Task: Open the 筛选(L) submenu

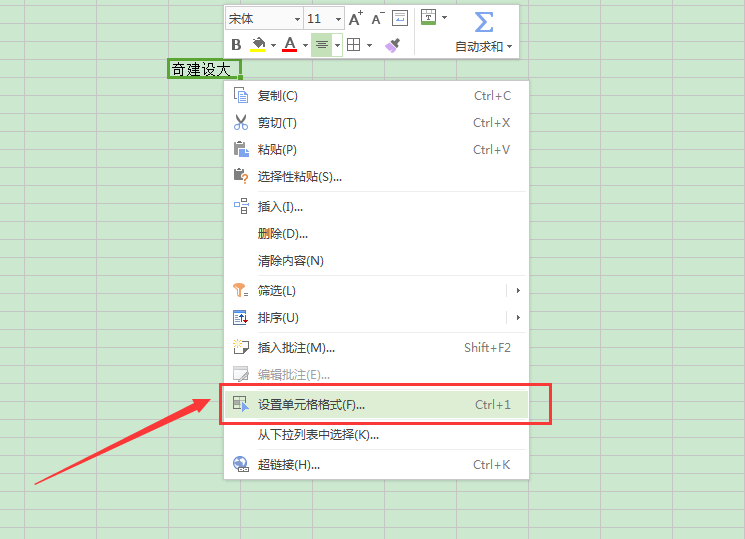Action: (376, 291)
